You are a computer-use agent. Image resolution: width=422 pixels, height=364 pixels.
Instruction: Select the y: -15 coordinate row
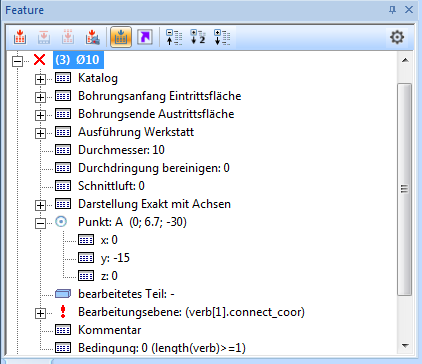pyautogui.click(x=115, y=258)
